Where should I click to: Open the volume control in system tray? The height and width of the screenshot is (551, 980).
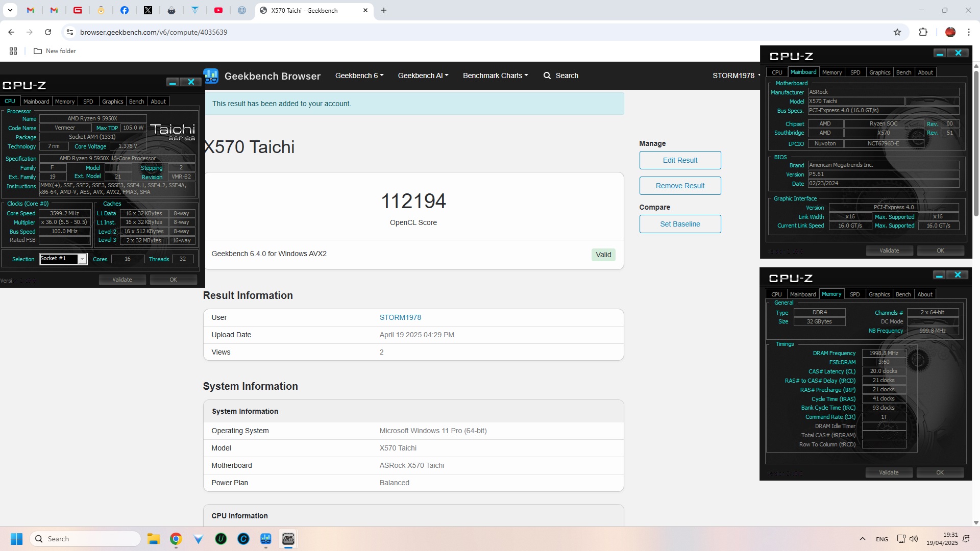(914, 539)
